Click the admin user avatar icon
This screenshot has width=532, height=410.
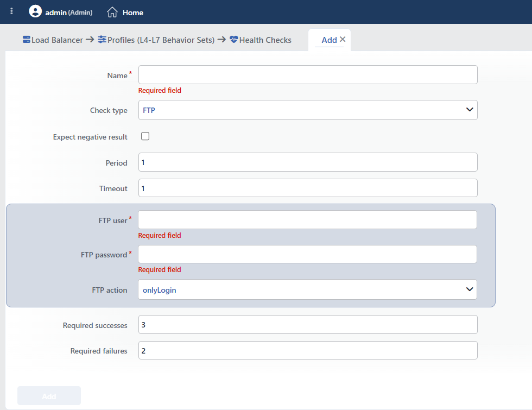coord(35,11)
